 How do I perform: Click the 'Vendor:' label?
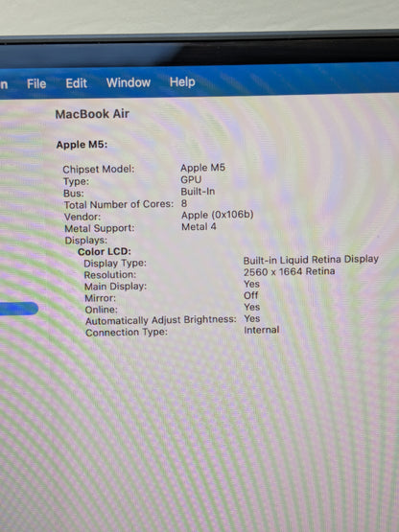click(82, 217)
